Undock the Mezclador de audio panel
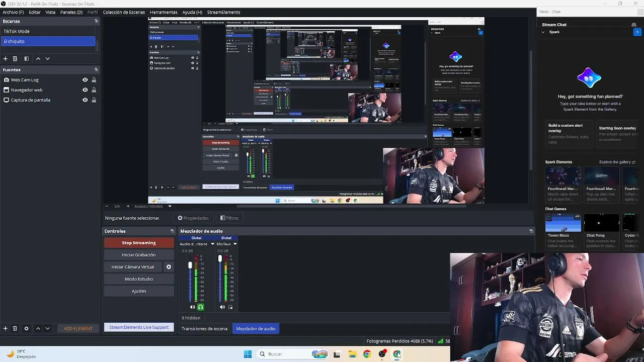 coord(531,231)
